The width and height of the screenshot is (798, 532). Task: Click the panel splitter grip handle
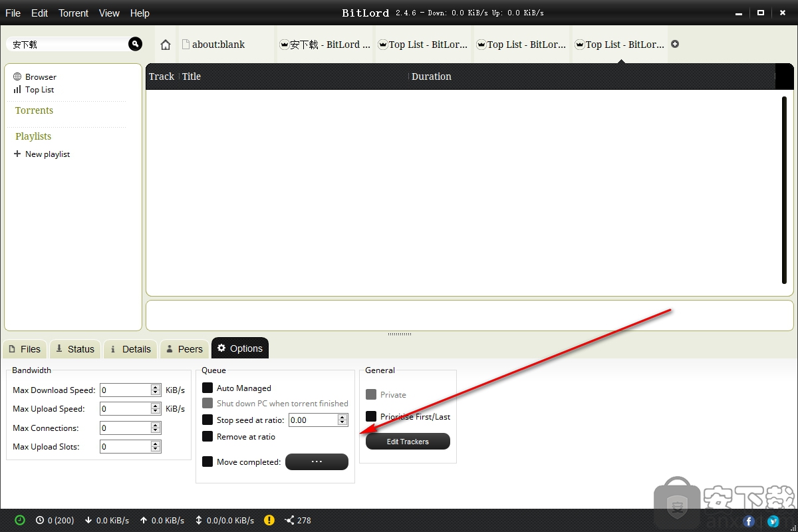(399, 334)
